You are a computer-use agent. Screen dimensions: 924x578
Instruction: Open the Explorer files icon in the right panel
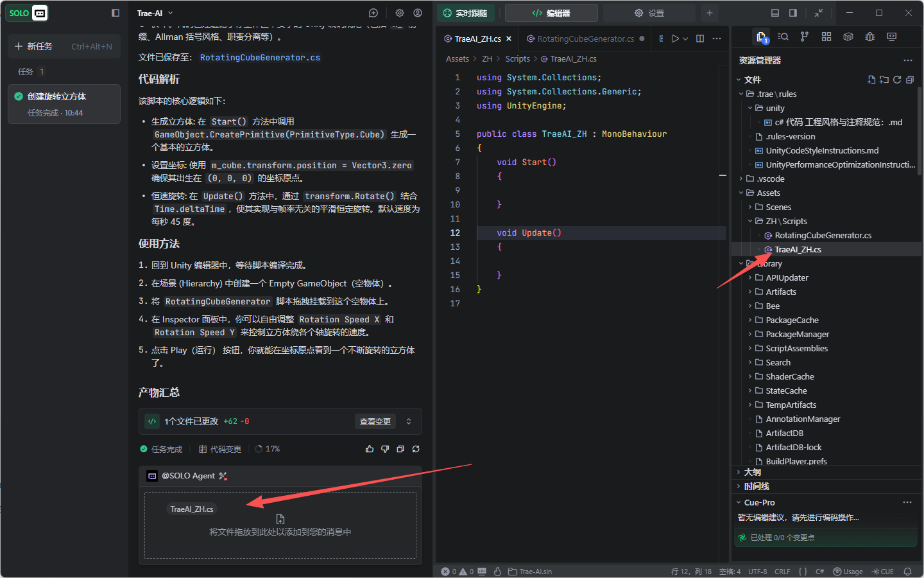coord(762,37)
